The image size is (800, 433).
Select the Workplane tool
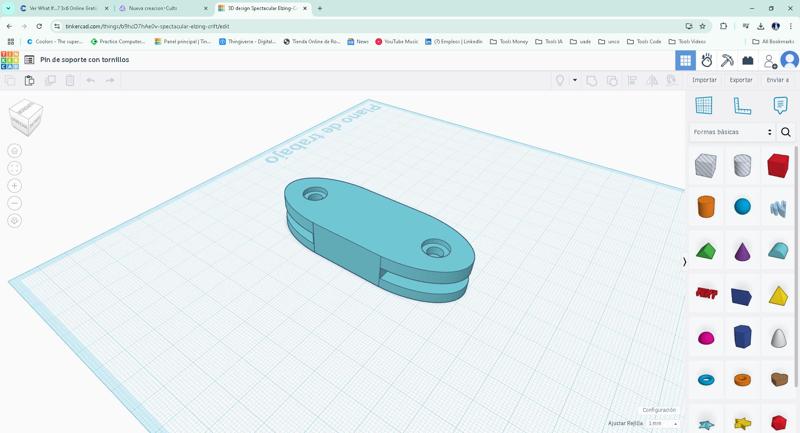[x=704, y=105]
